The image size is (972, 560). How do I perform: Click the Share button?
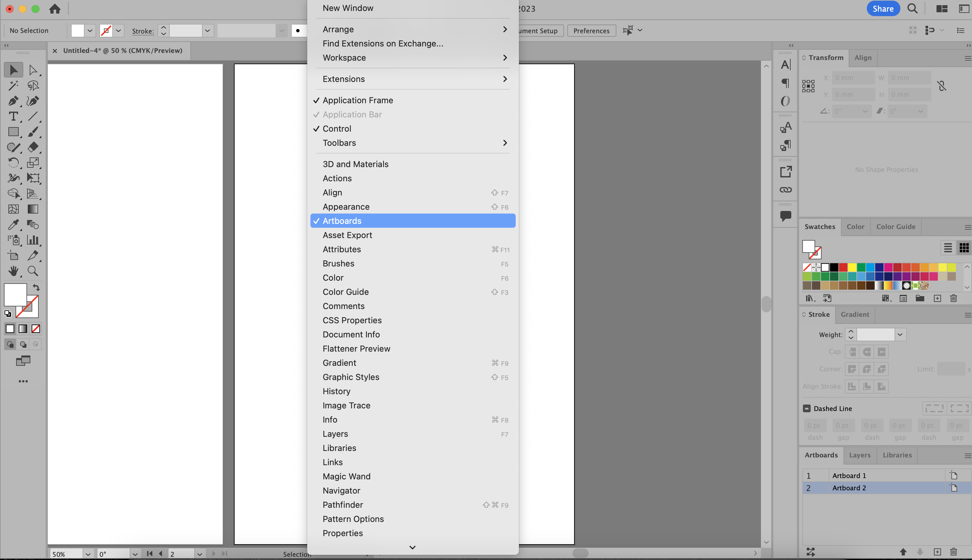pyautogui.click(x=883, y=9)
